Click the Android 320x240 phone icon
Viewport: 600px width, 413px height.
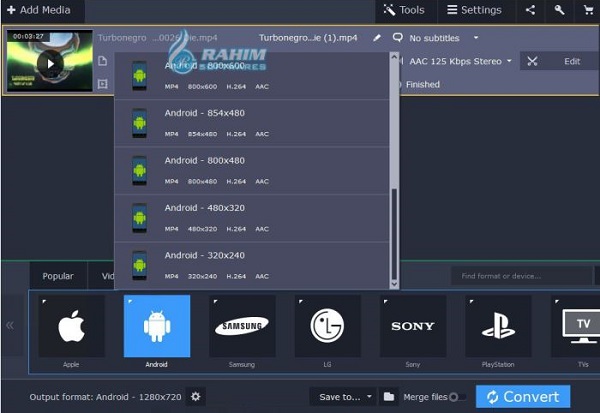click(139, 266)
